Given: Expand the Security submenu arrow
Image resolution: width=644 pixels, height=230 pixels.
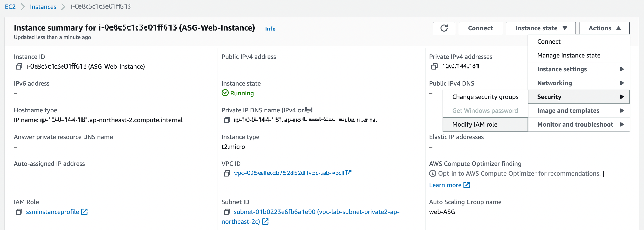Looking at the screenshot, I should 622,97.
